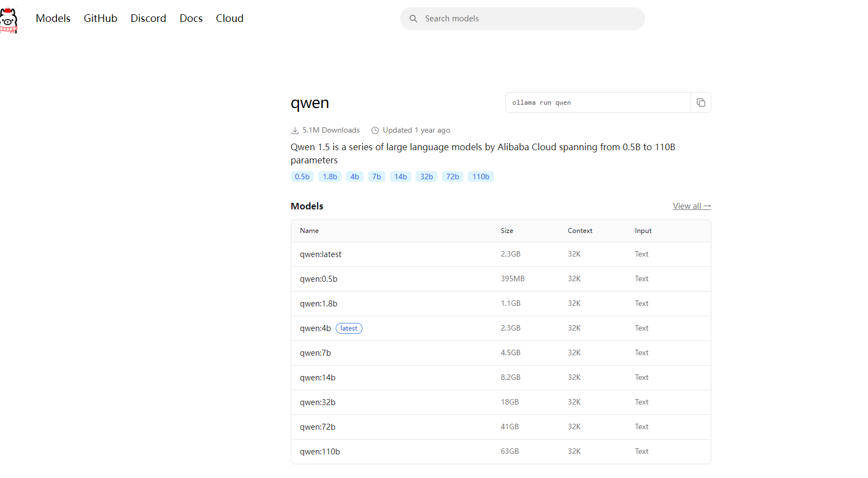Image resolution: width=868 pixels, height=478 pixels.
Task: Open the qwen:0.5b model
Action: click(319, 279)
